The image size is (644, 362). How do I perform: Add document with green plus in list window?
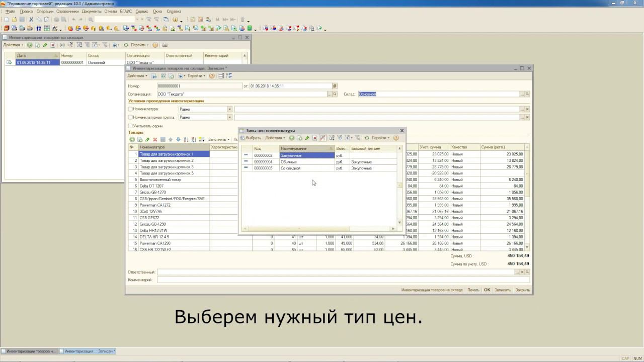30,45
